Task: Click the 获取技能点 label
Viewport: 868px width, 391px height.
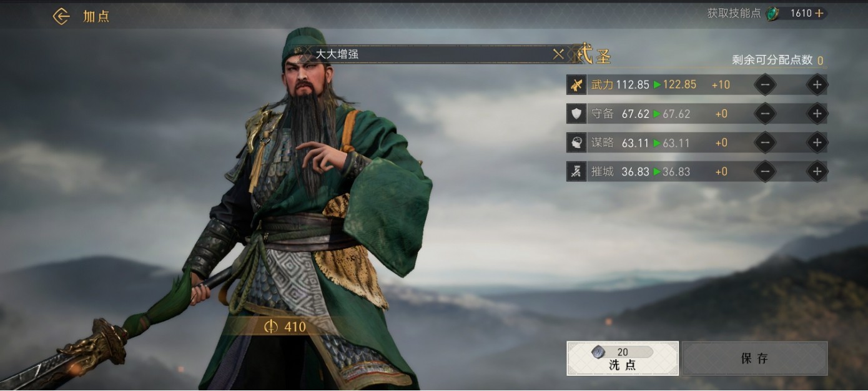Action: point(734,13)
